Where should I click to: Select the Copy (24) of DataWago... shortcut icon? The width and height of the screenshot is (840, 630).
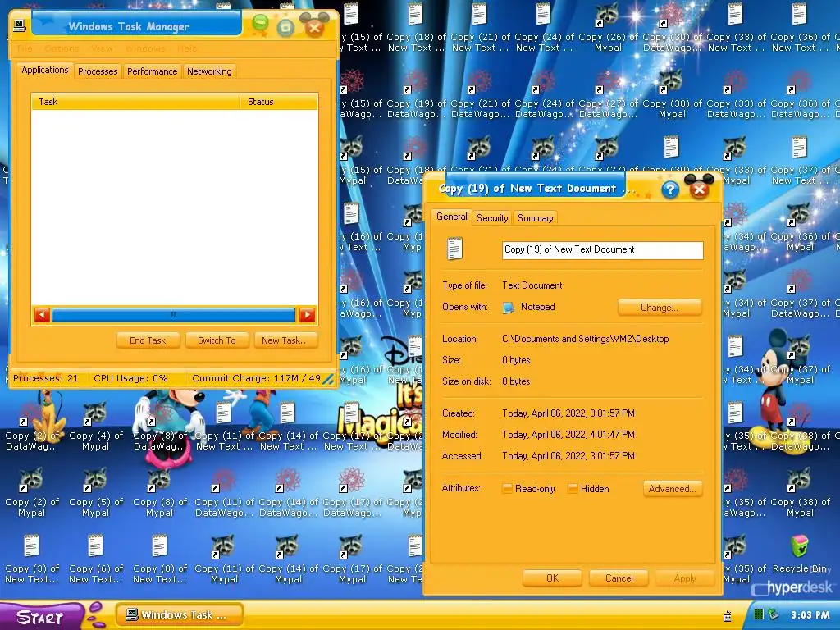click(543, 81)
